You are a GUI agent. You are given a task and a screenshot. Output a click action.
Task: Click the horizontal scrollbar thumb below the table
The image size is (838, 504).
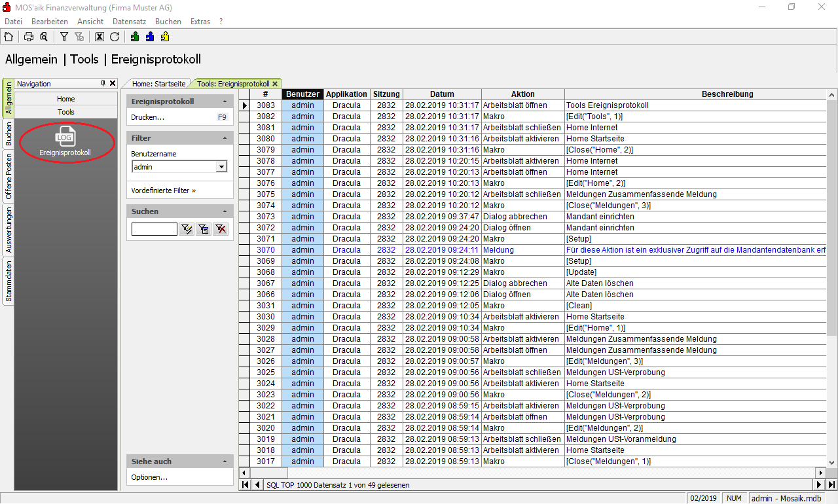[x=268, y=473]
